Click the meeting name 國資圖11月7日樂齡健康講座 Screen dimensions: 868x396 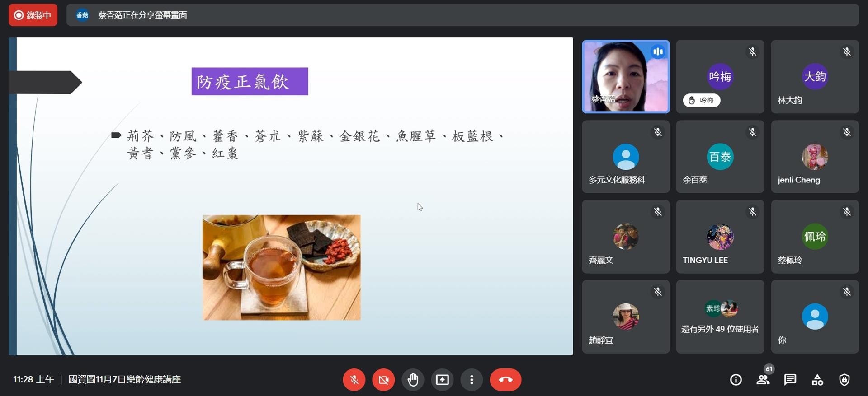[124, 379]
